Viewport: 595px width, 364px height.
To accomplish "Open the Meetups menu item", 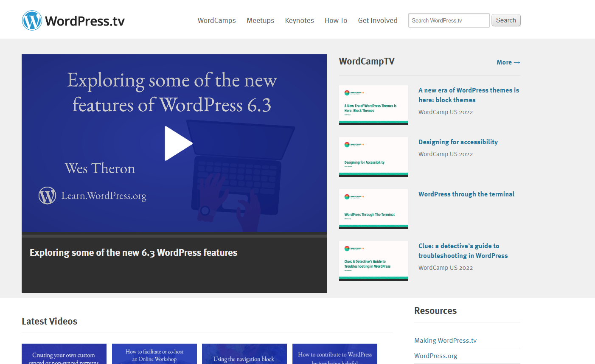I will (x=260, y=20).
